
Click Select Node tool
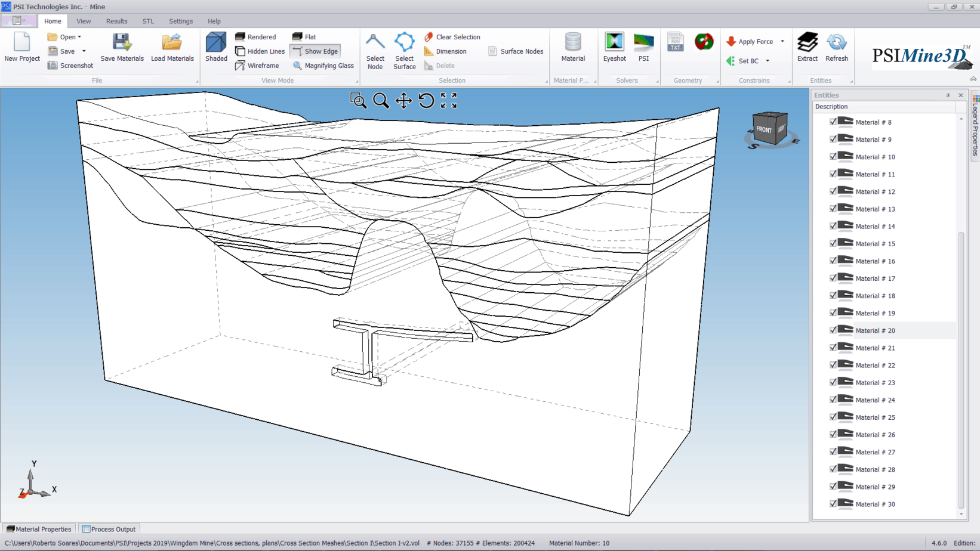[x=375, y=51]
